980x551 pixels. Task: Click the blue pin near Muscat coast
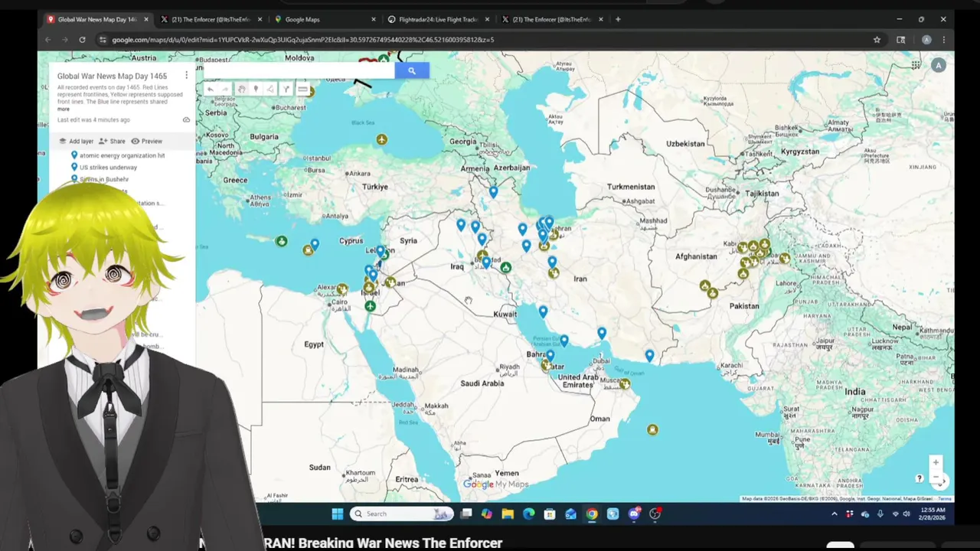(649, 355)
